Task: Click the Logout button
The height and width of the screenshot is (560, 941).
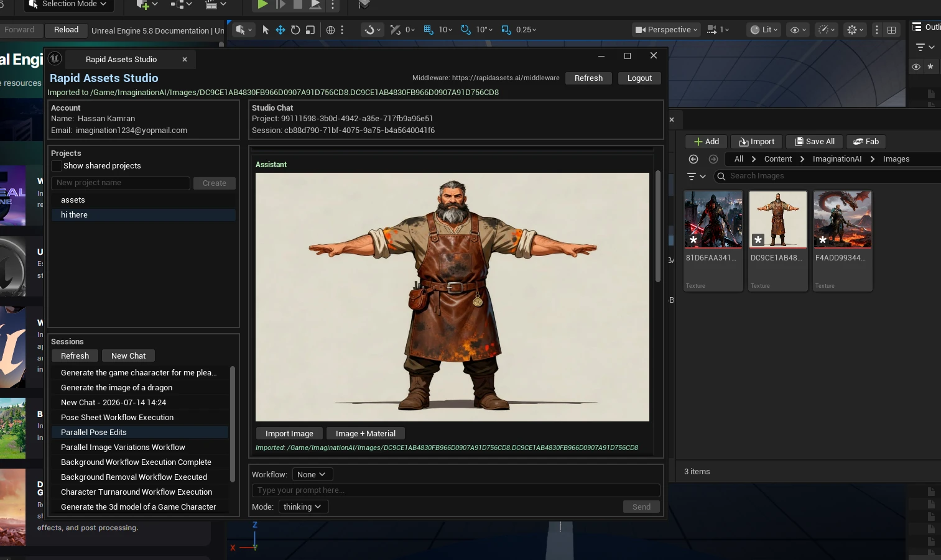Action: pos(639,78)
